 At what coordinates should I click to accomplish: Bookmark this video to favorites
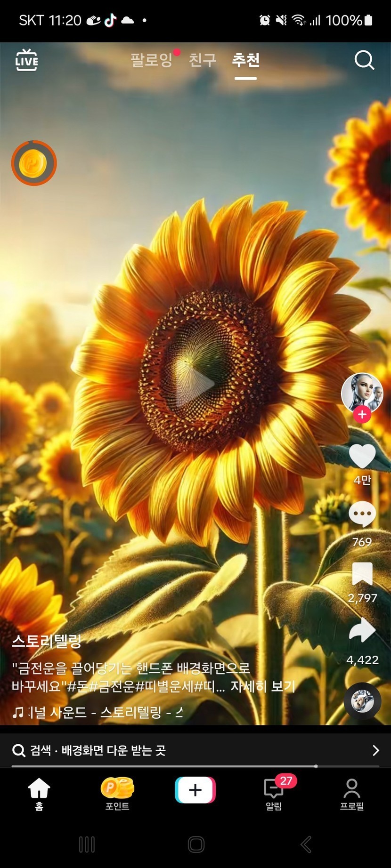362,574
